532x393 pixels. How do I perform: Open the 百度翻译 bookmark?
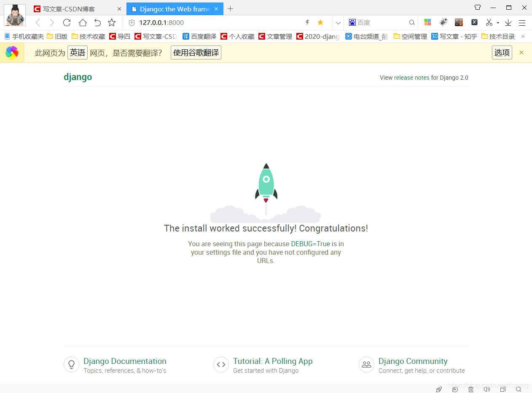tap(199, 37)
